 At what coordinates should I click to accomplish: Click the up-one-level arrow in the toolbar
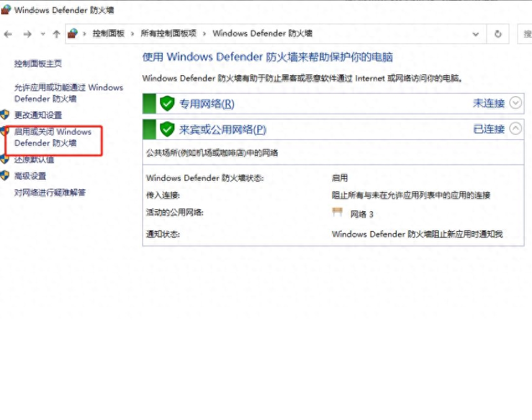pyautogui.click(x=56, y=34)
